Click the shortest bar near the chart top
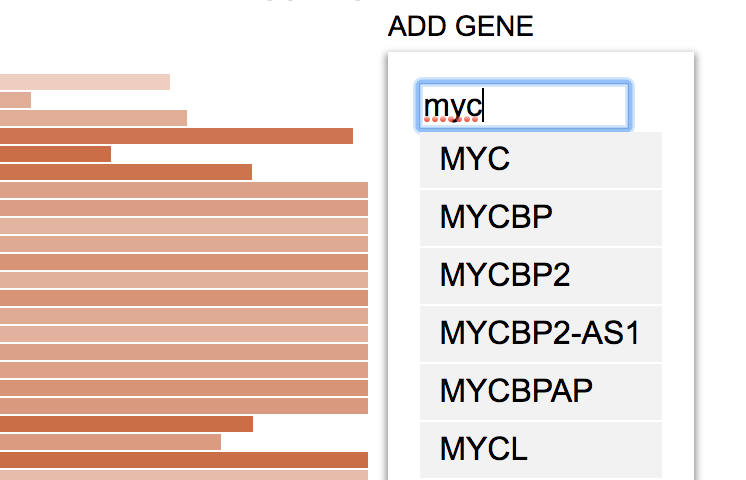 tap(15, 100)
